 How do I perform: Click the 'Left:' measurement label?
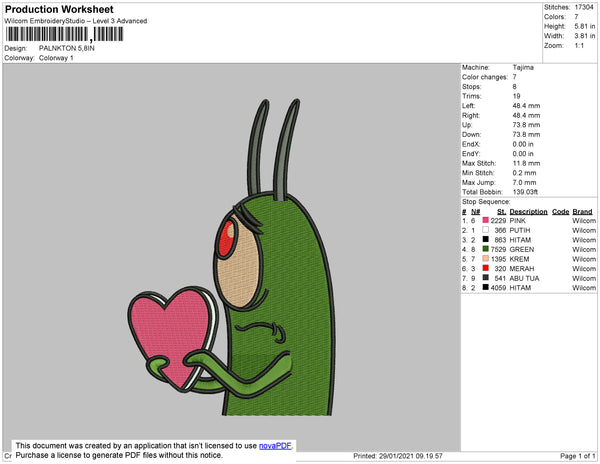pyautogui.click(x=468, y=106)
